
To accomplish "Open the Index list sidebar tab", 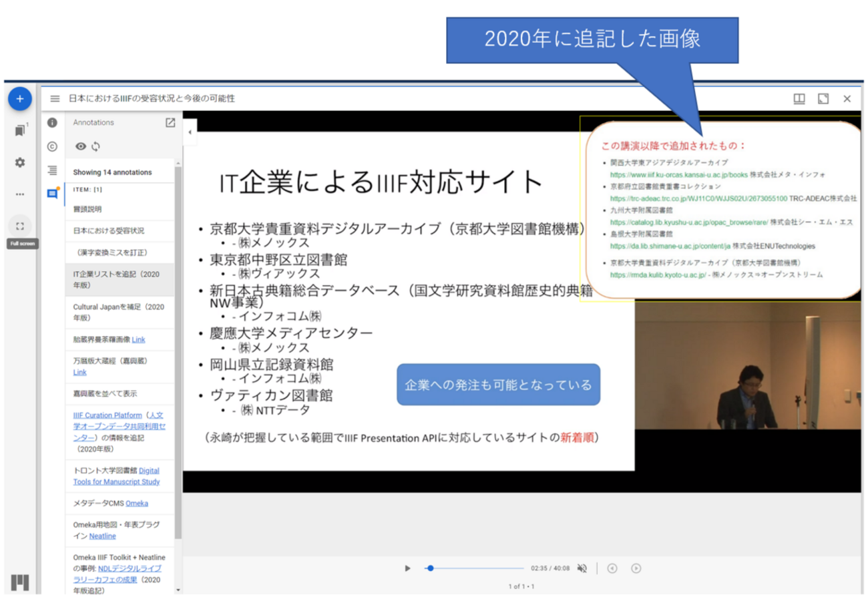I will coord(52,170).
